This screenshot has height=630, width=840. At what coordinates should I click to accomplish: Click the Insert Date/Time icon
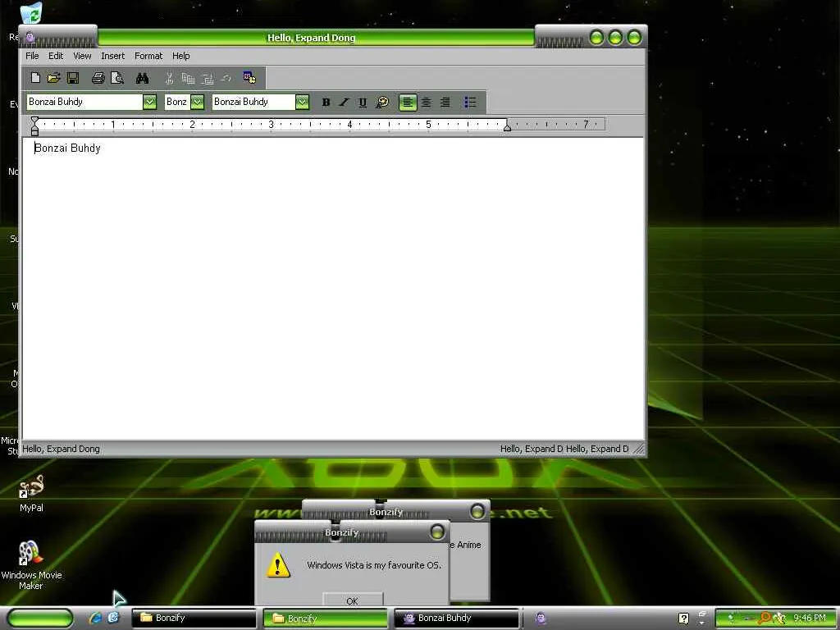(x=249, y=78)
